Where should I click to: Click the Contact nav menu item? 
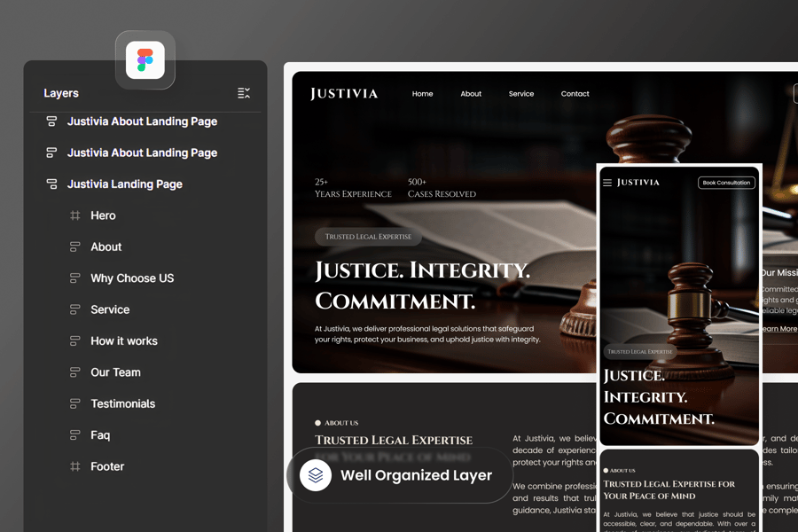click(x=575, y=94)
